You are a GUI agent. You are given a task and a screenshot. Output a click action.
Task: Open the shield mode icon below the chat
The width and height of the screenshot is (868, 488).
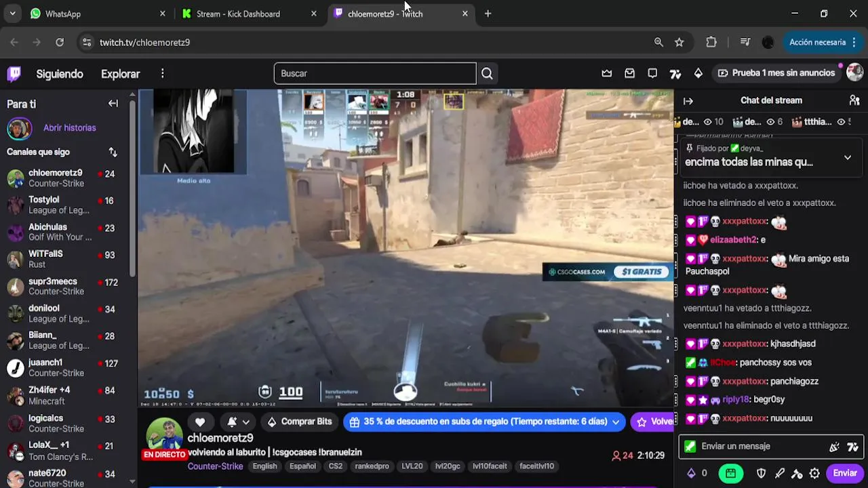point(762,474)
